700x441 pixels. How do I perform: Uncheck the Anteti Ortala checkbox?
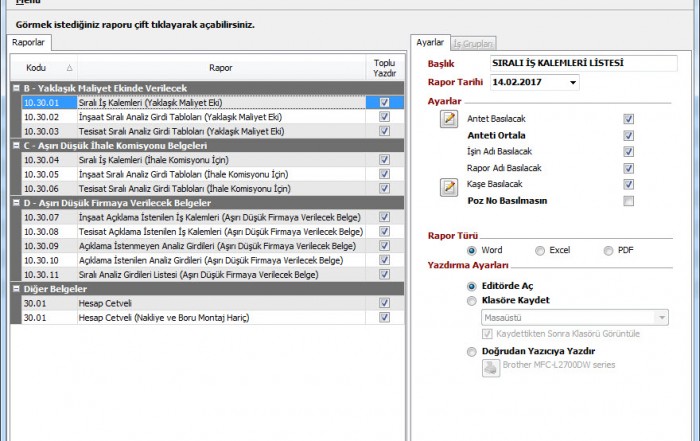point(628,134)
